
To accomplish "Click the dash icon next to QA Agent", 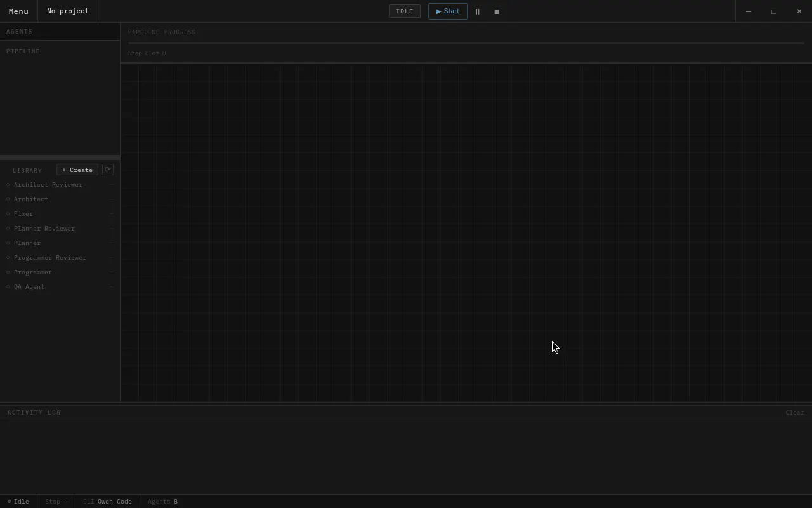I will coord(112,287).
